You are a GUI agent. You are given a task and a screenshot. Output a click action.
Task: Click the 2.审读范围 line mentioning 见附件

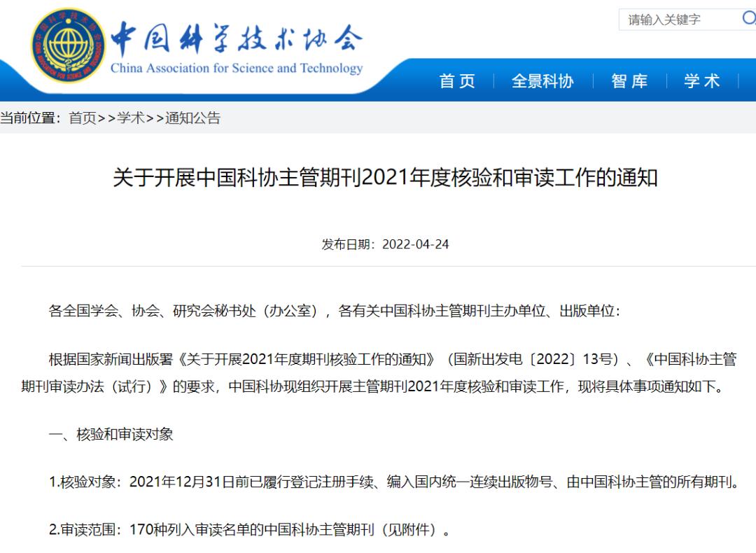point(250,530)
